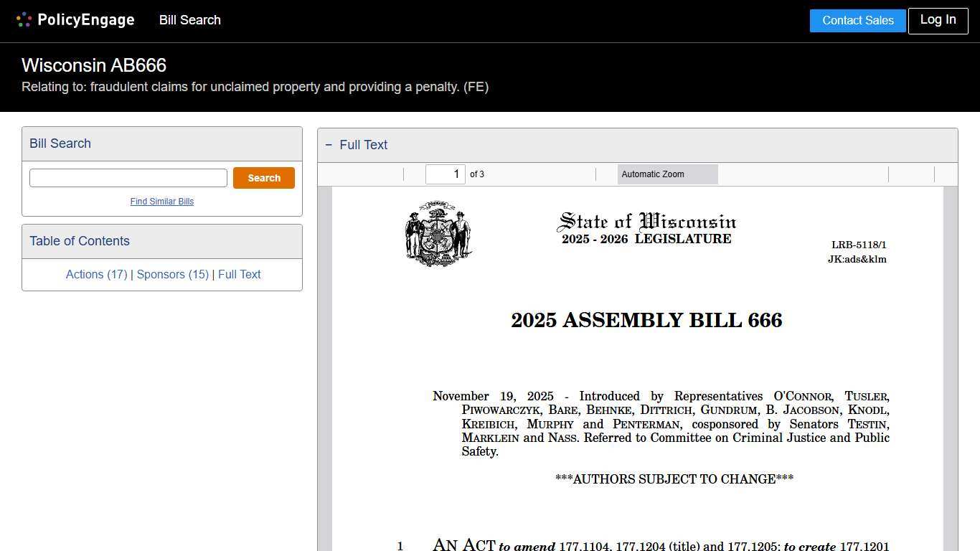
Task: Click the PolicyEngage colored-dots logo icon
Action: (x=24, y=19)
